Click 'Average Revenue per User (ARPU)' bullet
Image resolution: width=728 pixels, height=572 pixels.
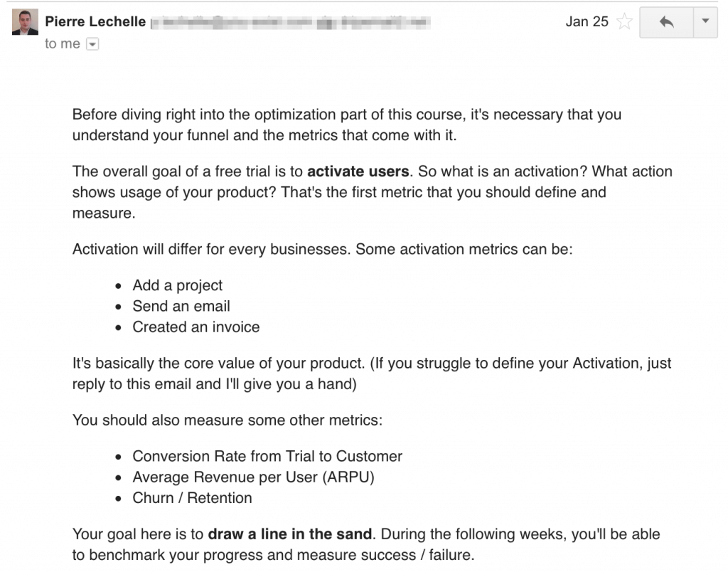(254, 477)
